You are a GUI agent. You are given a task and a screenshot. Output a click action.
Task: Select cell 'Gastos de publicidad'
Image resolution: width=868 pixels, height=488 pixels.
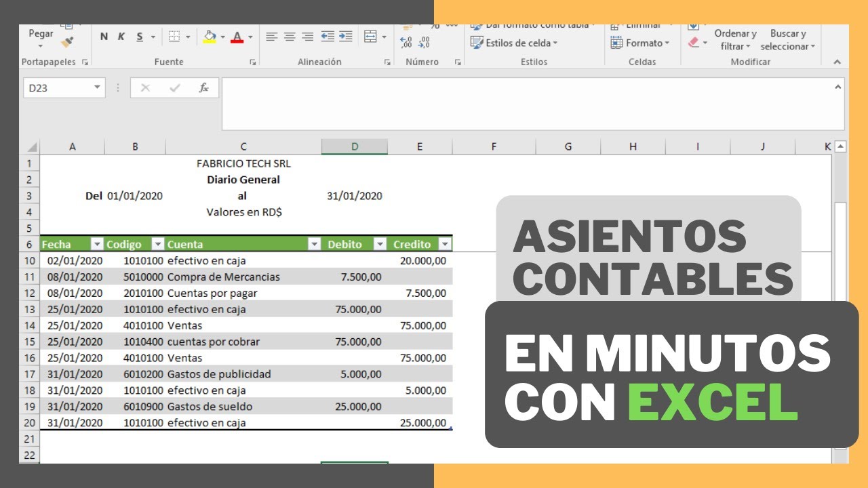(x=243, y=374)
